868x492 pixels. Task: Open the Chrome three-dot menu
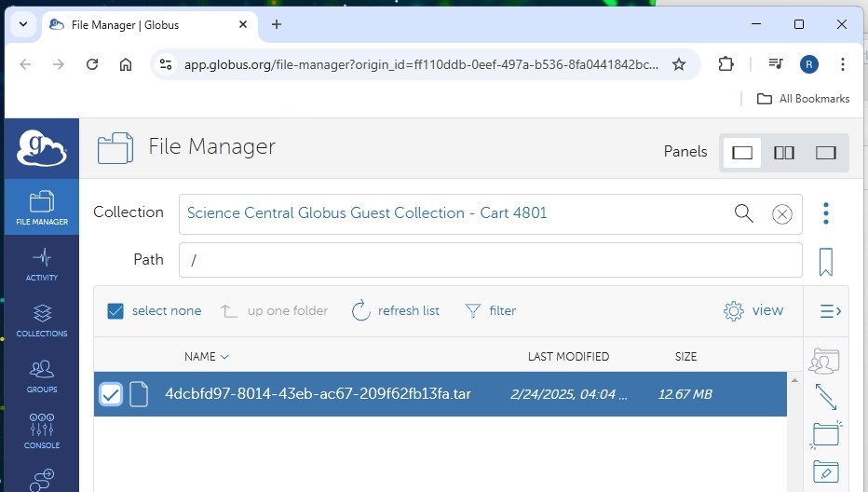(842, 64)
